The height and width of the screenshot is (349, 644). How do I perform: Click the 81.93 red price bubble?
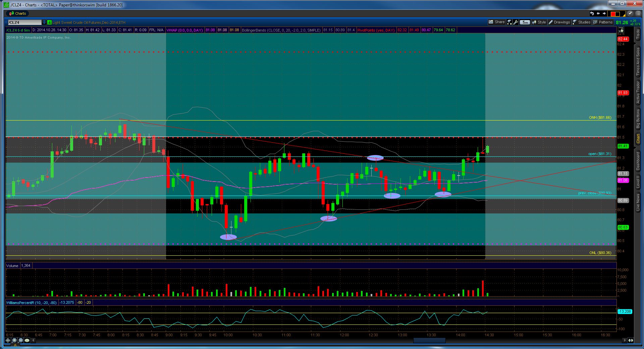click(x=623, y=93)
